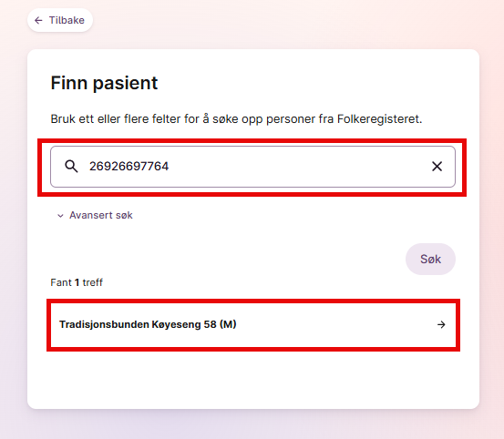Click the bold 1 in hit count
504x439 pixels.
[77, 282]
